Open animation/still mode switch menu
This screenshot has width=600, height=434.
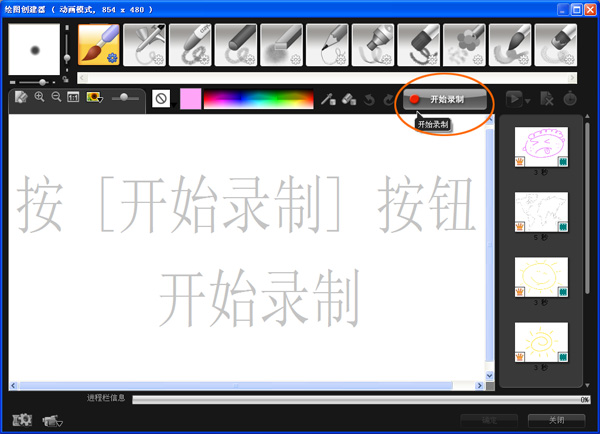tap(52, 421)
